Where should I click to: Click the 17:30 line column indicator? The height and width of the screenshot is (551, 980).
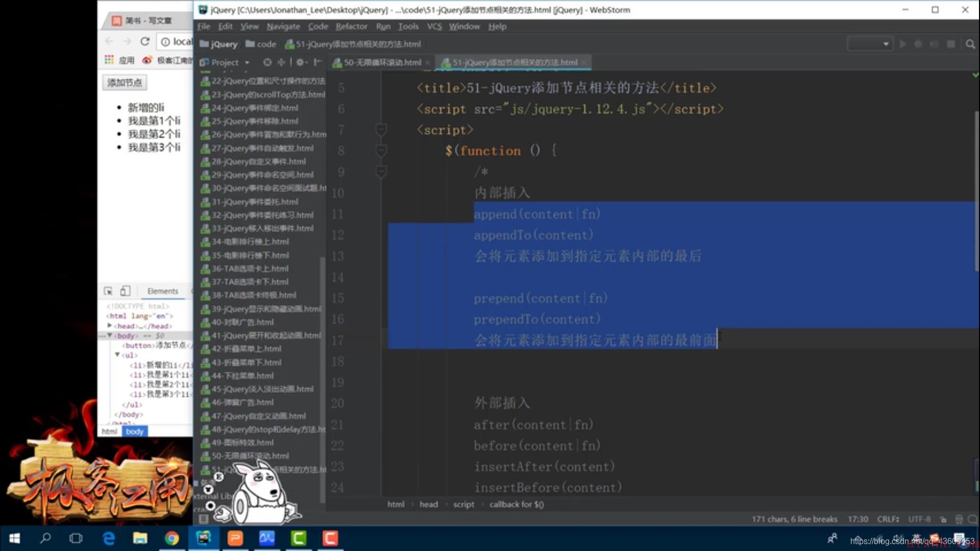coord(858,519)
